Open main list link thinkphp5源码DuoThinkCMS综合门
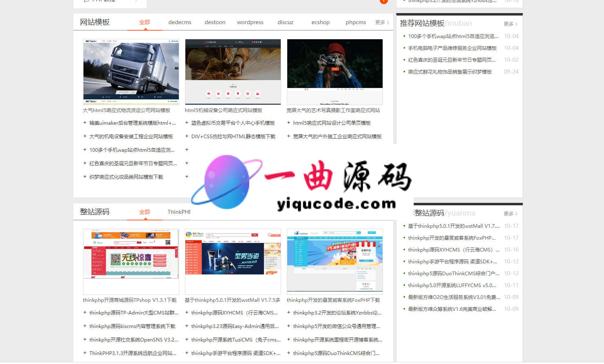Image resolution: width=604 pixels, height=364 pixels. pos(336,353)
